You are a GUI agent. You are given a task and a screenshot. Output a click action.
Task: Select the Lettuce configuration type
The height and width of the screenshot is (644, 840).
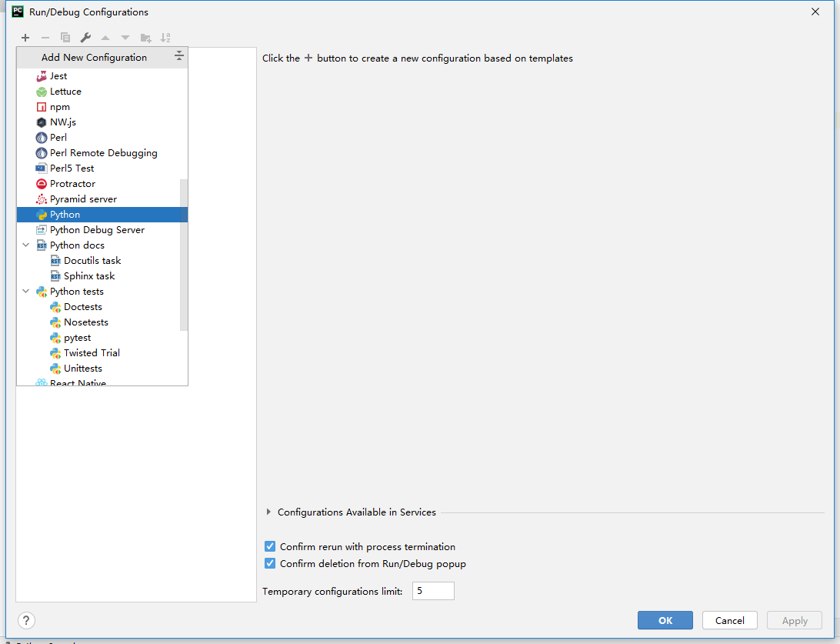pos(102,92)
